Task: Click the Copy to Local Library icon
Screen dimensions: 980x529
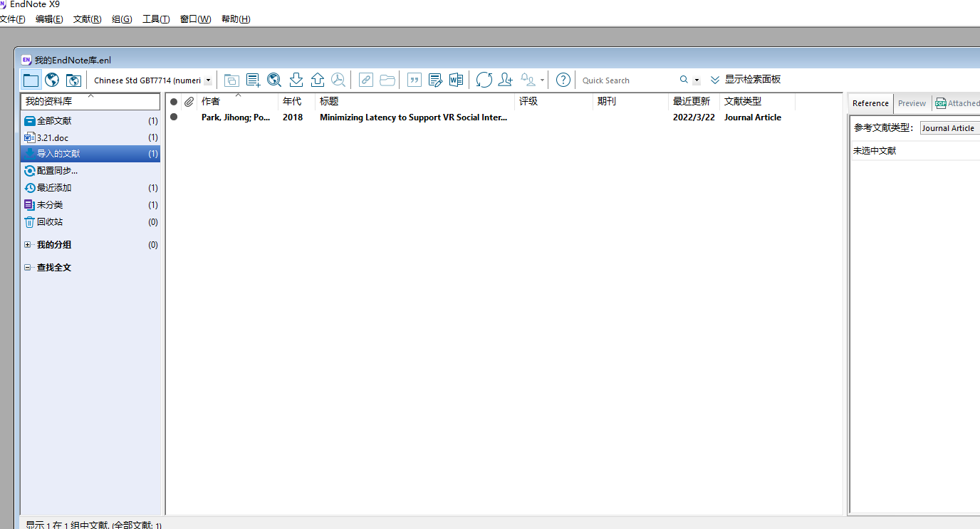Action: coord(231,80)
